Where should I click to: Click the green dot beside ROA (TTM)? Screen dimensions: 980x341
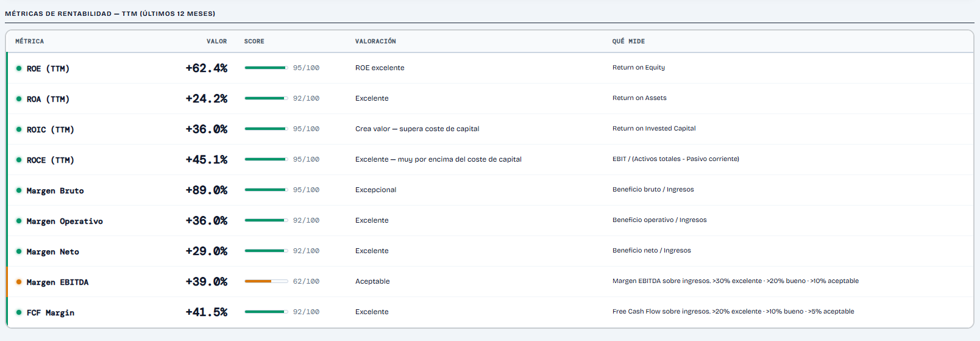tap(19, 99)
